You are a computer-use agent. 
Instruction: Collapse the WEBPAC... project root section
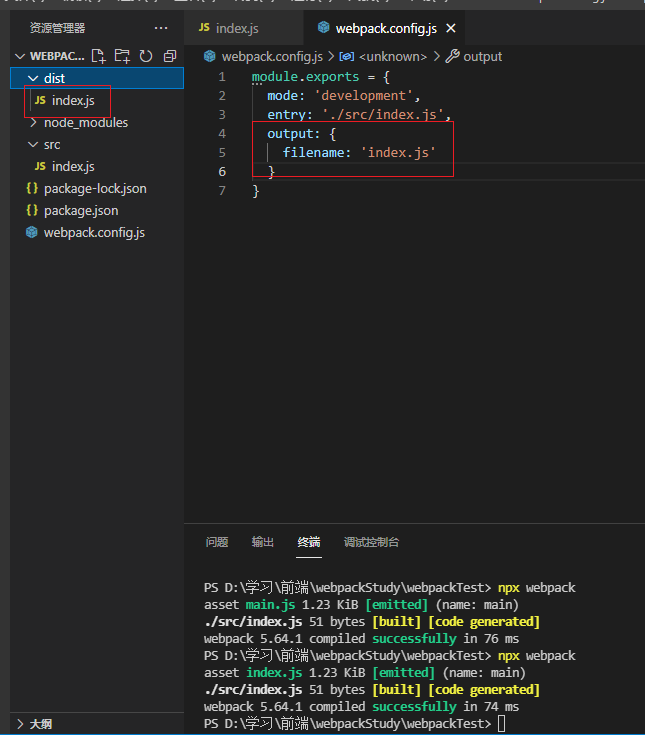[20, 56]
